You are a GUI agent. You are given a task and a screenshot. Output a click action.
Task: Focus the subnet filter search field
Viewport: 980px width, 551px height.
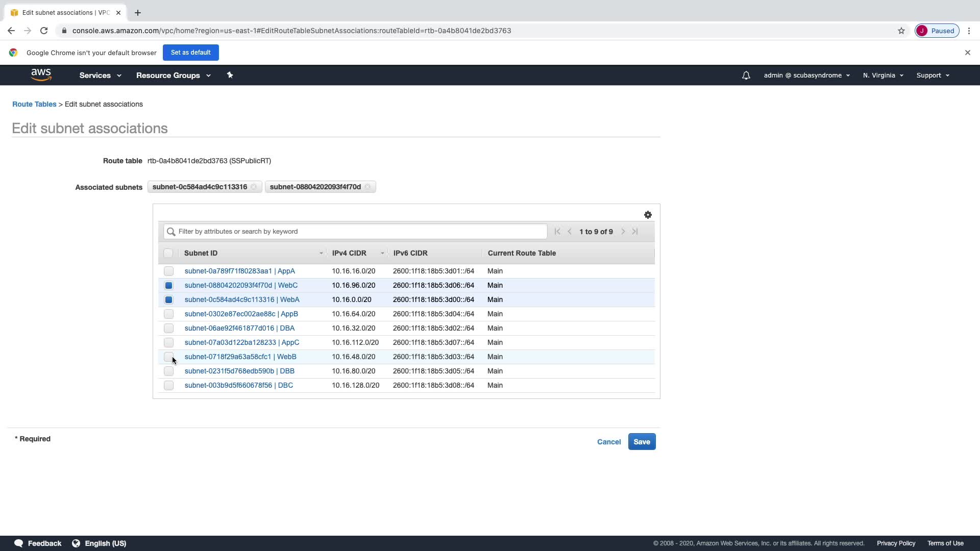(357, 232)
